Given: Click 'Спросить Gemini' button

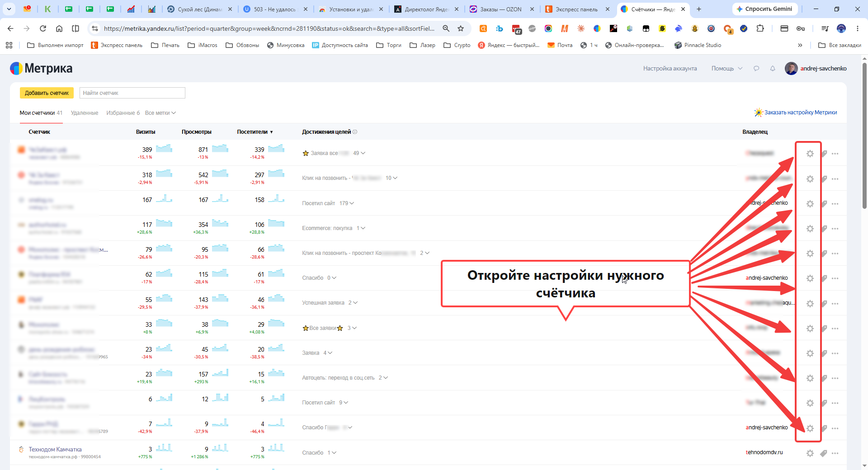Looking at the screenshot, I should (x=764, y=9).
